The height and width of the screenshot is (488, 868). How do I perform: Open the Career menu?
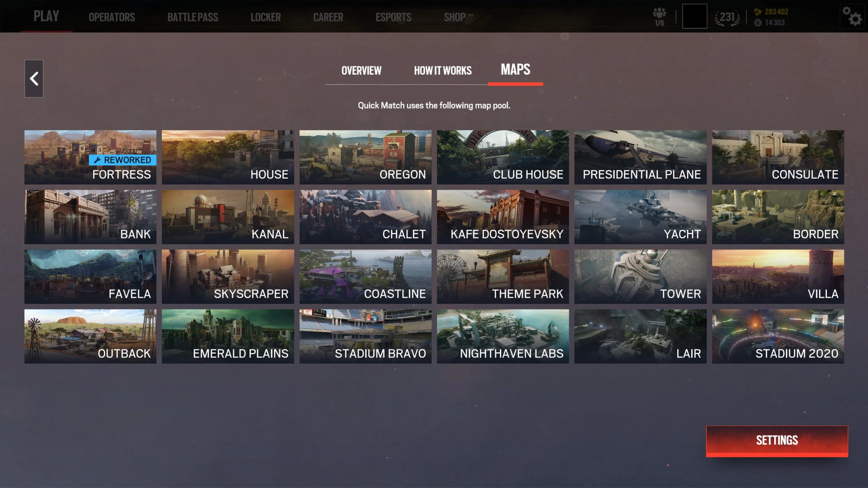point(328,17)
